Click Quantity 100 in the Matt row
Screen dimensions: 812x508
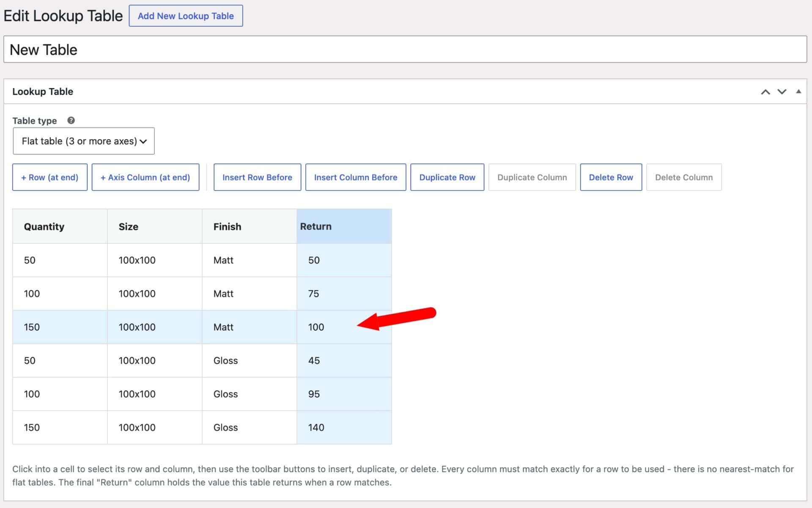pos(60,294)
